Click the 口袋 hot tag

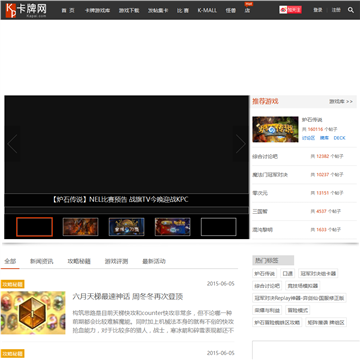pos(287,274)
